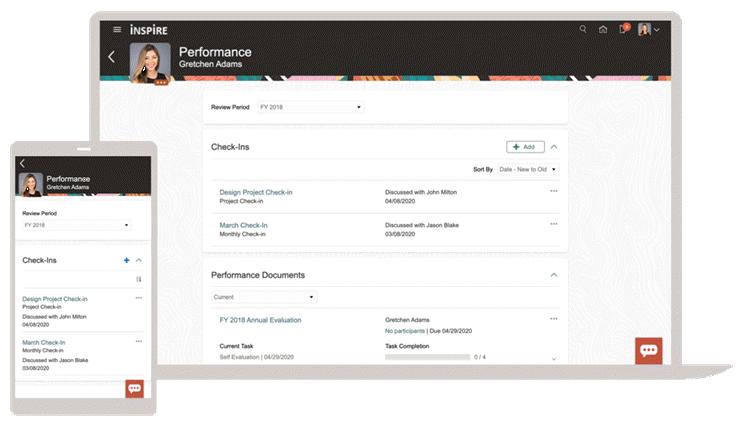Screen dimensions: 743x427
Task: Open the March Check-In link on the laptop
Action: click(x=243, y=225)
